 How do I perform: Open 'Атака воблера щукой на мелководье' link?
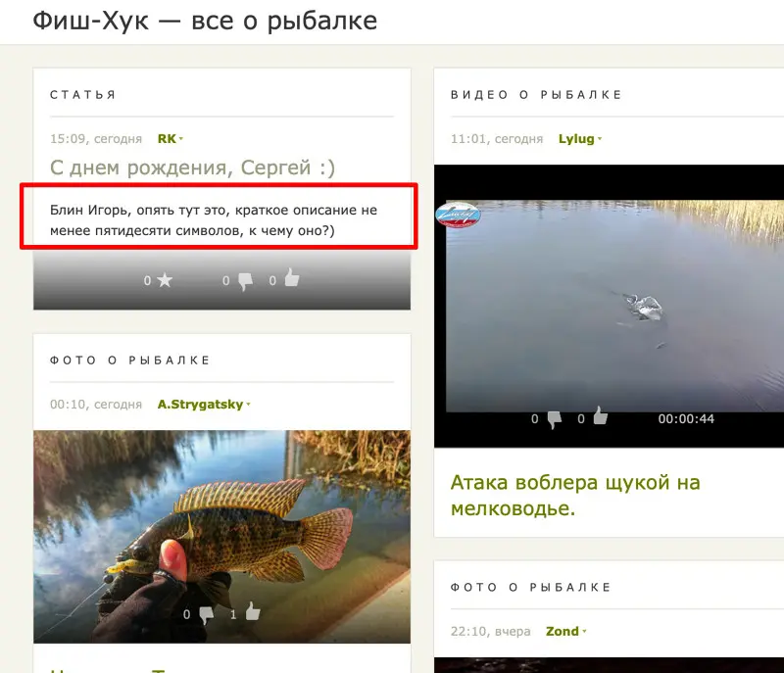point(575,495)
